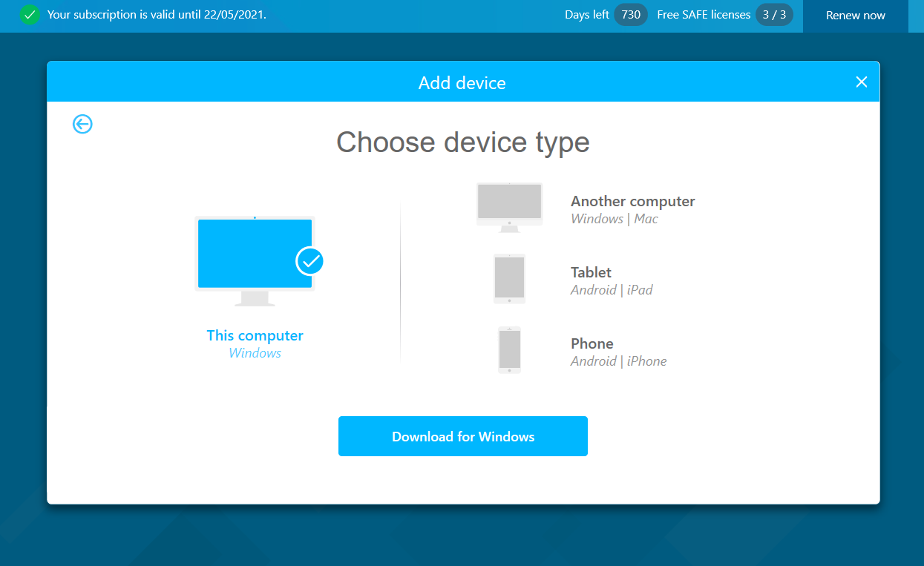Viewport: 924px width, 566px height.
Task: Click the Choose device type heading
Action: (x=462, y=142)
